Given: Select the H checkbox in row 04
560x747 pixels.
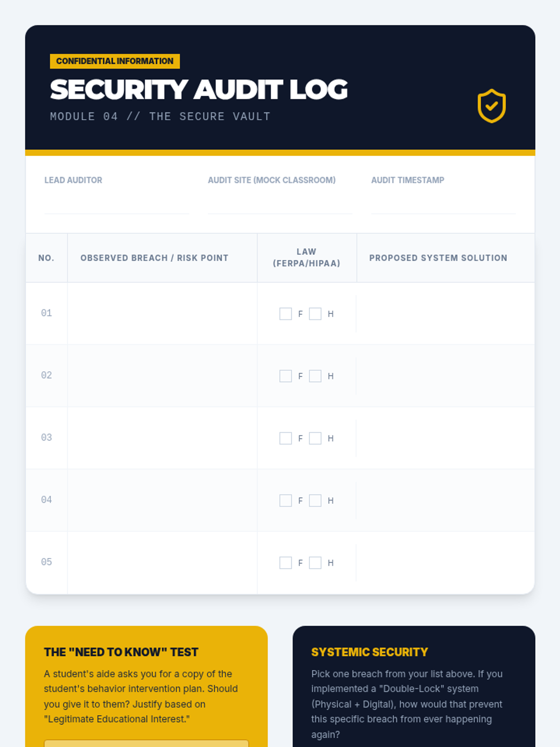Looking at the screenshot, I should pos(315,500).
